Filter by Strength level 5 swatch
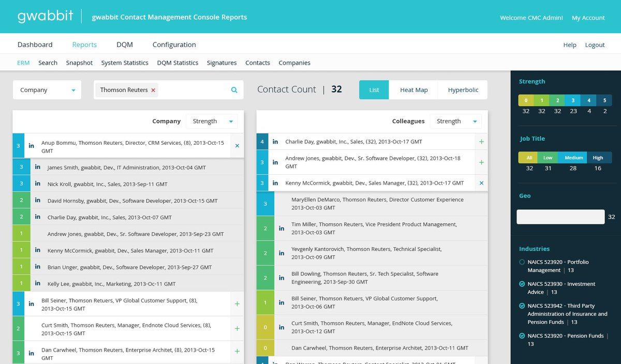Screen dimensions: 621x364 click(604, 100)
